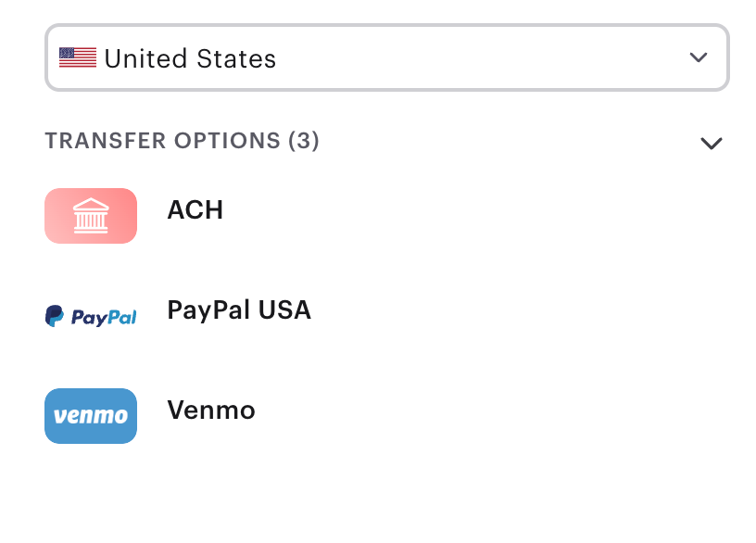Click the "(3)" options count
The image size is (756, 543).
[304, 141]
